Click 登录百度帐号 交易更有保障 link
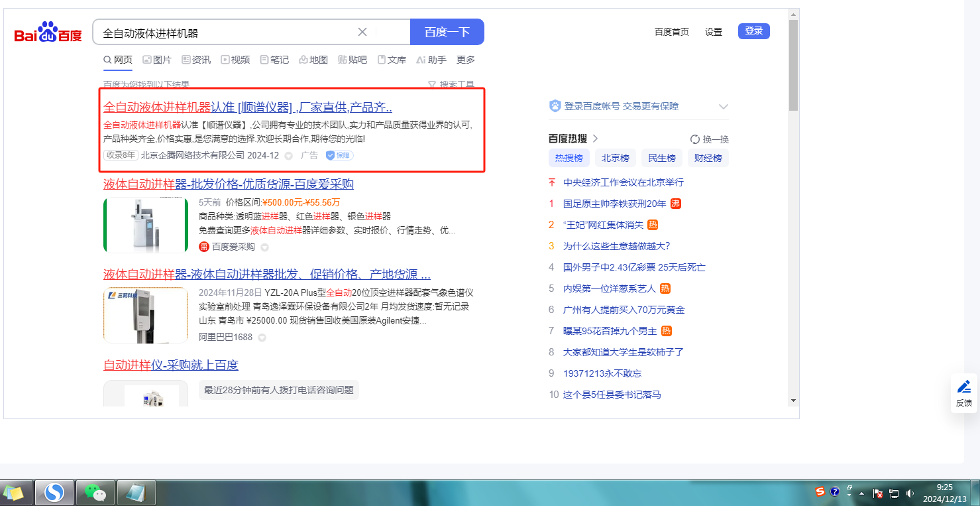 pos(622,106)
